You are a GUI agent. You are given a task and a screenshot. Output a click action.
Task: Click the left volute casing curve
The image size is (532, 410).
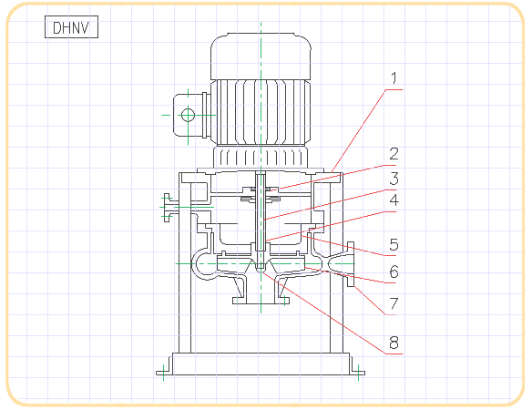(203, 265)
